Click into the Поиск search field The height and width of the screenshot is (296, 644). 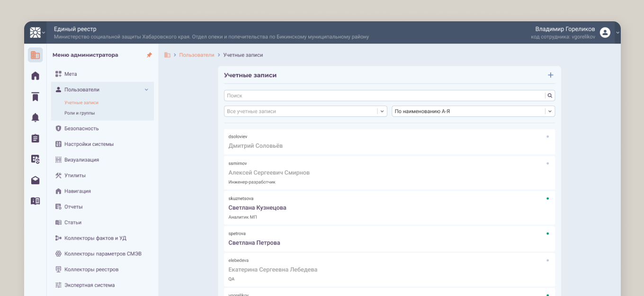[x=384, y=96]
